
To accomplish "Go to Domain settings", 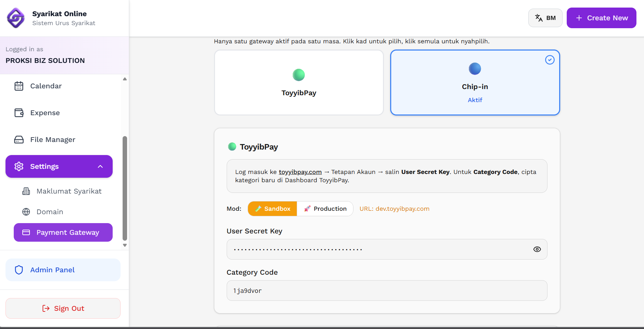I will pos(63,212).
